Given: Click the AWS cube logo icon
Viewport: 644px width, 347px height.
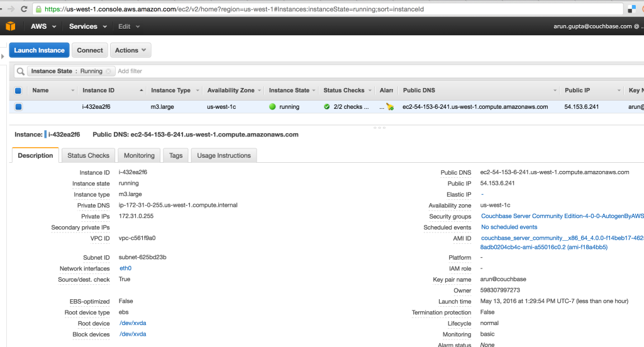Looking at the screenshot, I should pyautogui.click(x=10, y=26).
